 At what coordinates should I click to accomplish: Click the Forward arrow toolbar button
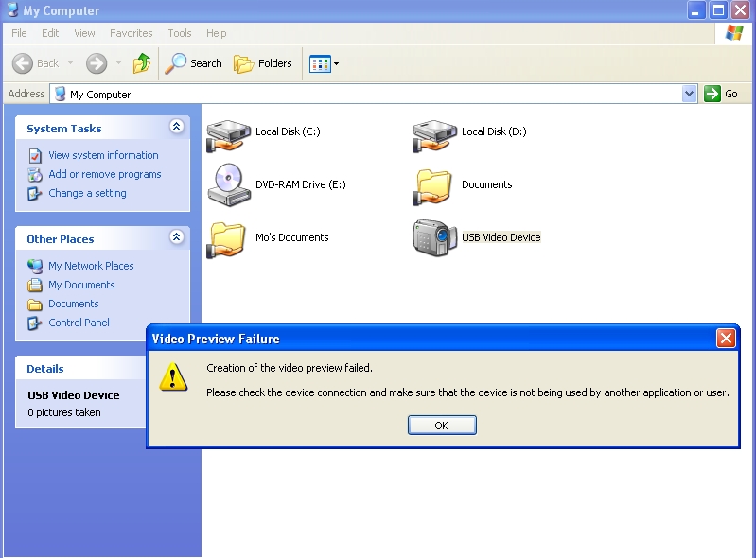(x=97, y=63)
